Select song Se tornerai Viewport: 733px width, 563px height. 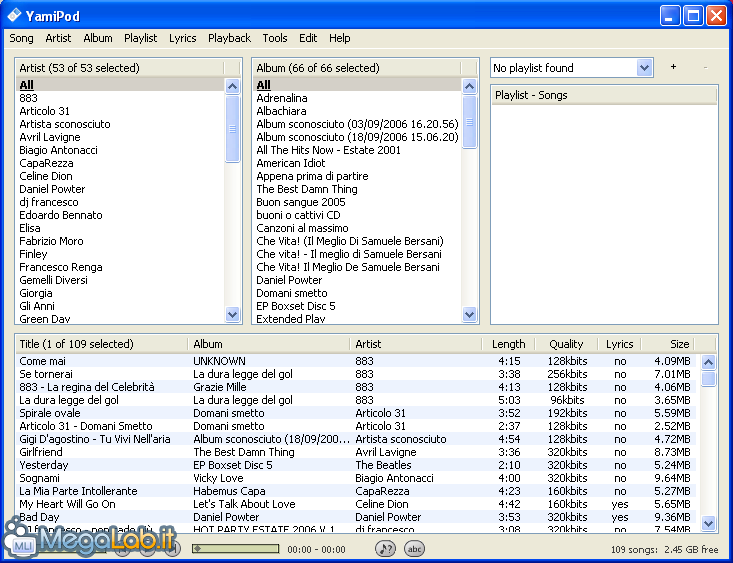[356, 374]
